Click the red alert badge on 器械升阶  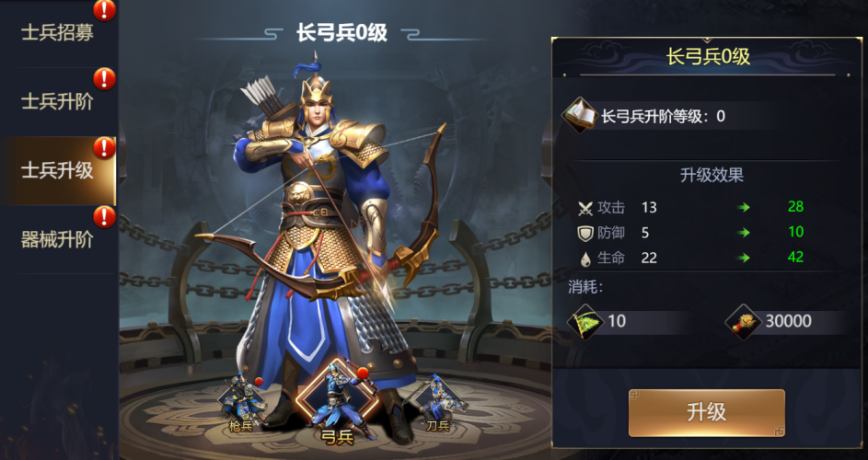click(104, 216)
